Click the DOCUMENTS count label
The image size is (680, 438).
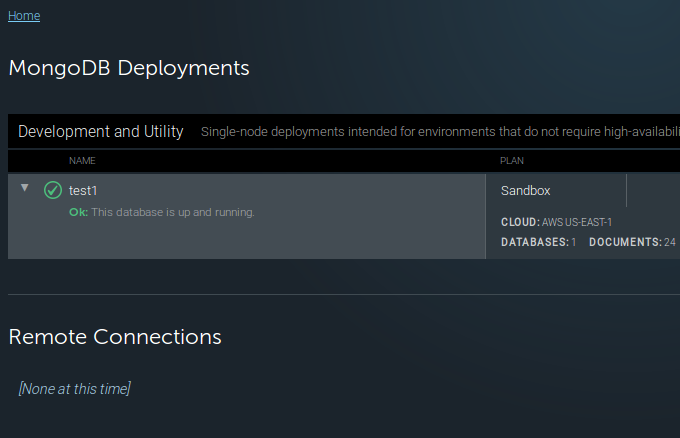tap(625, 242)
